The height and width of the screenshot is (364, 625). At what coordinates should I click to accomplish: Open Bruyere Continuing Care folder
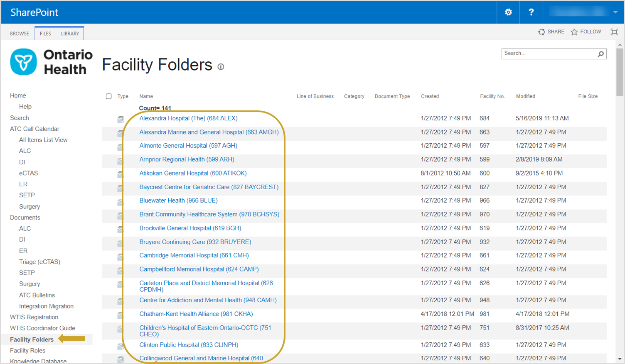[x=195, y=242]
